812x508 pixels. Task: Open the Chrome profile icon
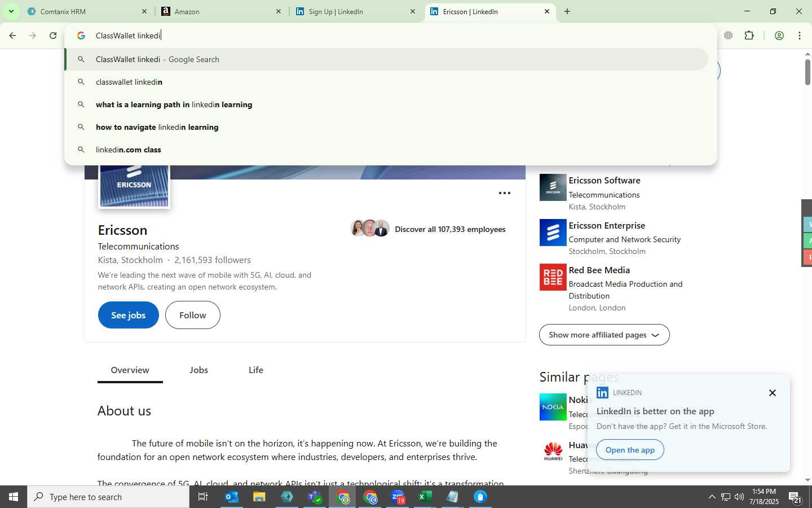pos(779,36)
